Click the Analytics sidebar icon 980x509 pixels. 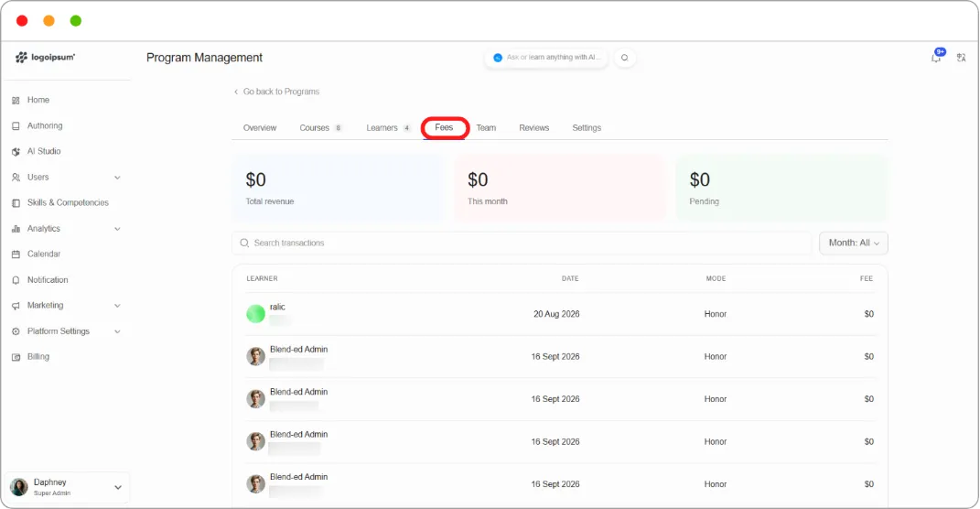(16, 229)
